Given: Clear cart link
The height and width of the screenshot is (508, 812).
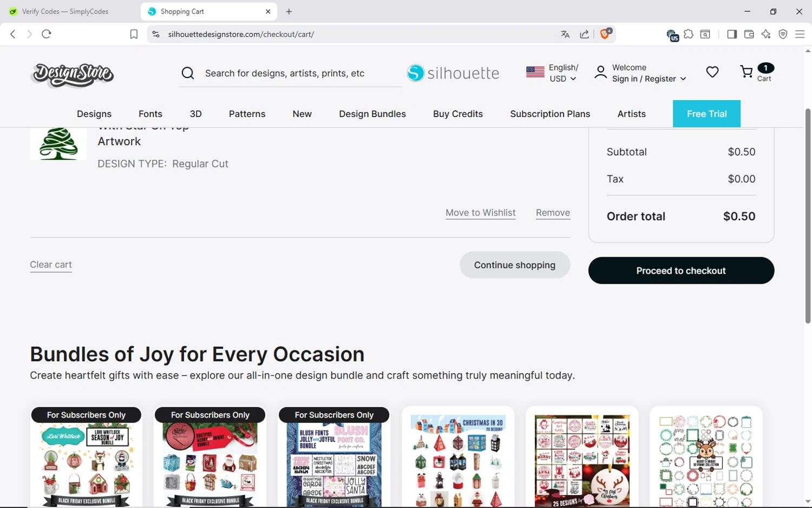Looking at the screenshot, I should click(x=51, y=265).
